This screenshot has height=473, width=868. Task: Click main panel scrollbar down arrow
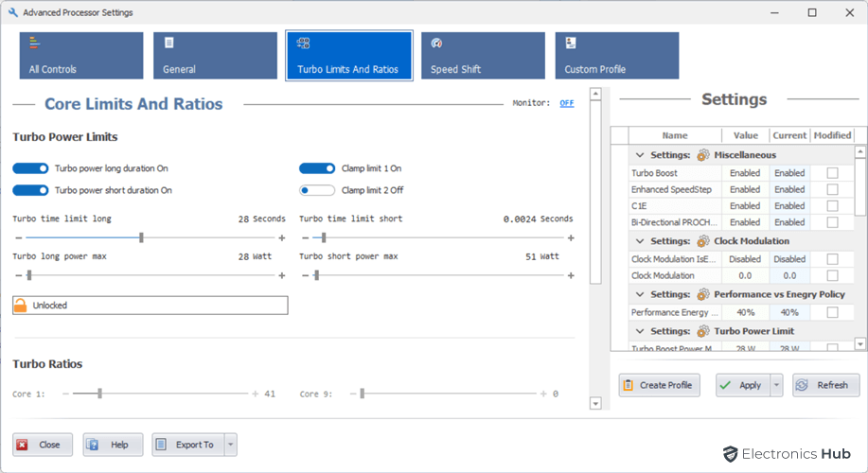[595, 403]
